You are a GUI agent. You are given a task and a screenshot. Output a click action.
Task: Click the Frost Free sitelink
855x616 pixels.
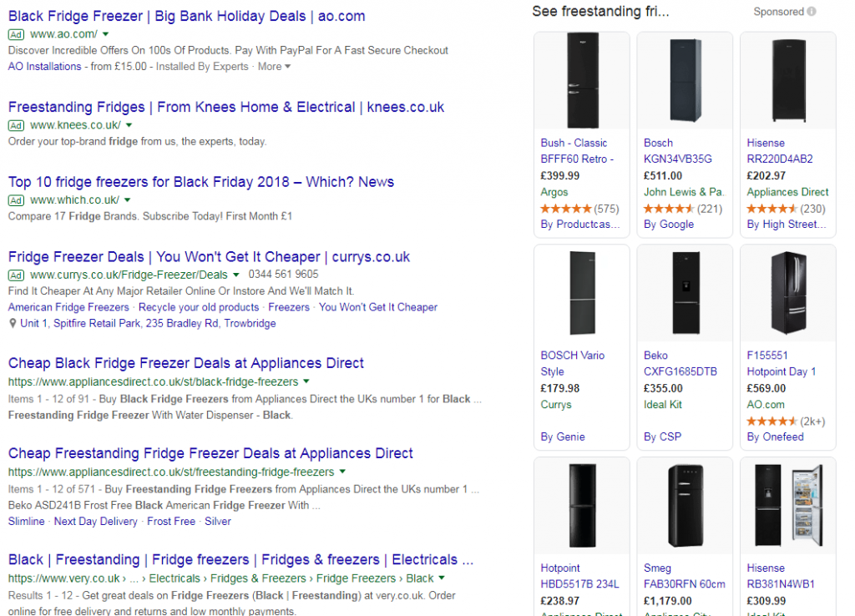coord(171,521)
